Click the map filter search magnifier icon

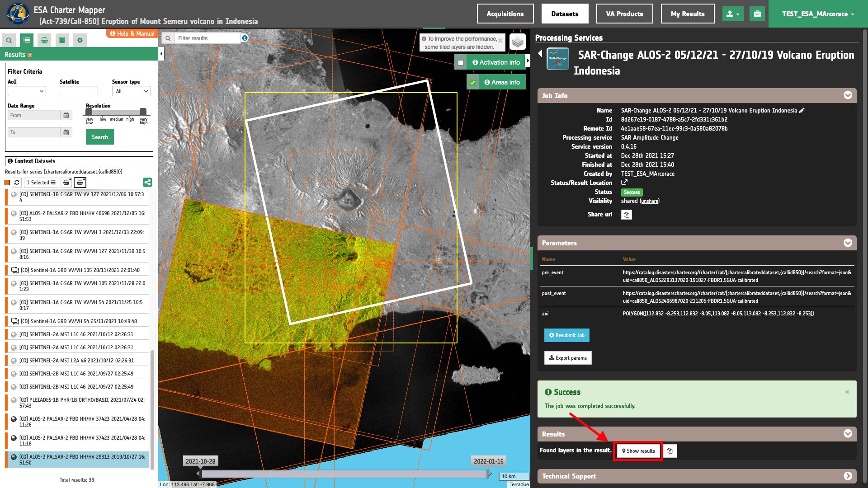(168, 38)
